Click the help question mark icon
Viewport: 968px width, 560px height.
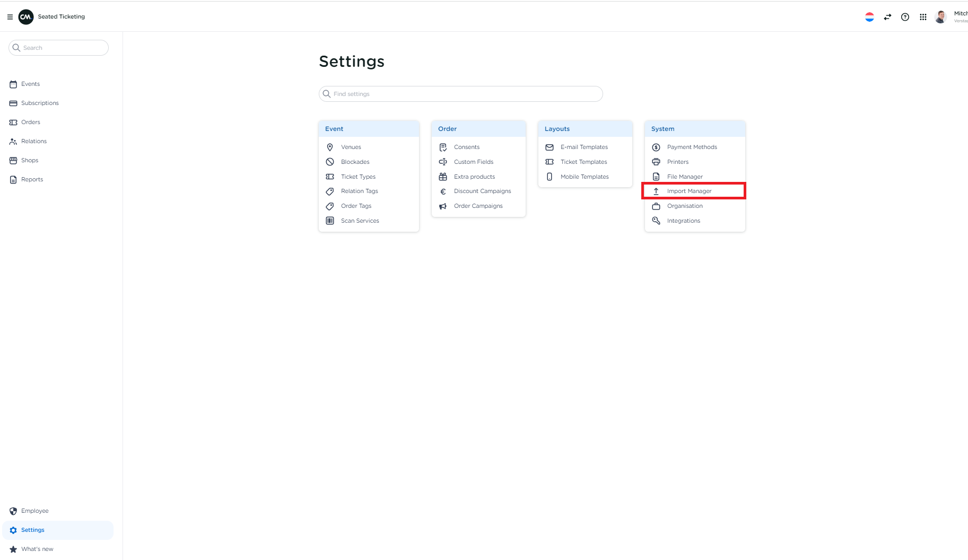[x=905, y=16]
